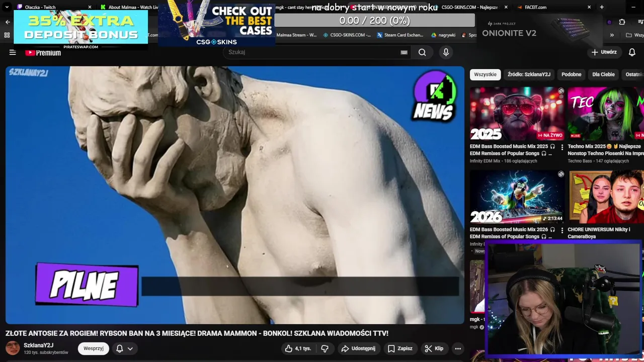
Task: Open the YouTube hamburger guide menu
Action: 13,52
